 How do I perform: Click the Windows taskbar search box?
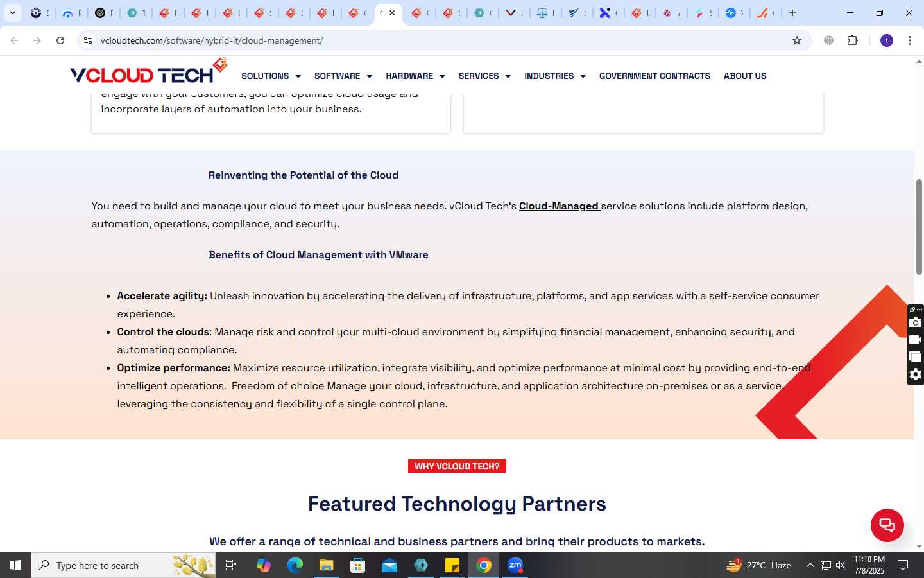(x=123, y=565)
